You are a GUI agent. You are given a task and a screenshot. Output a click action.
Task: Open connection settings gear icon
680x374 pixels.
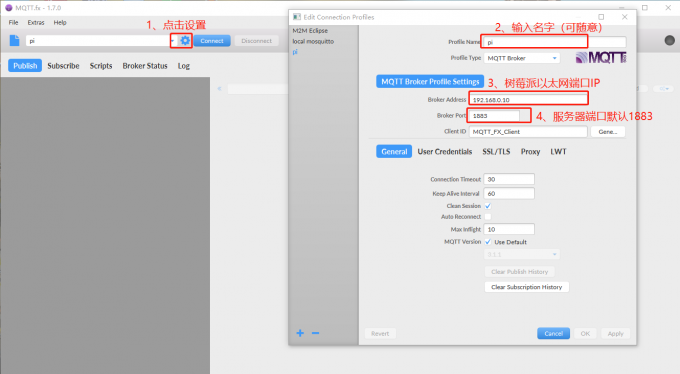pos(185,41)
